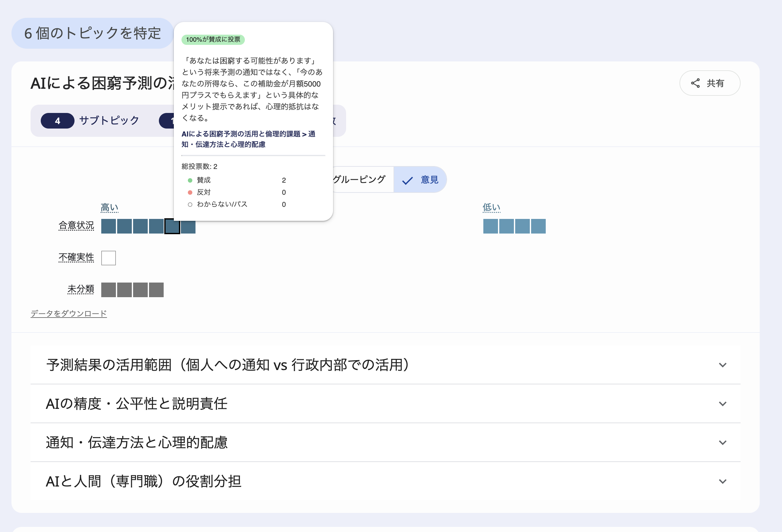This screenshot has width=782, height=532.
Task: Click データをダウンロード link
Action: (x=69, y=313)
